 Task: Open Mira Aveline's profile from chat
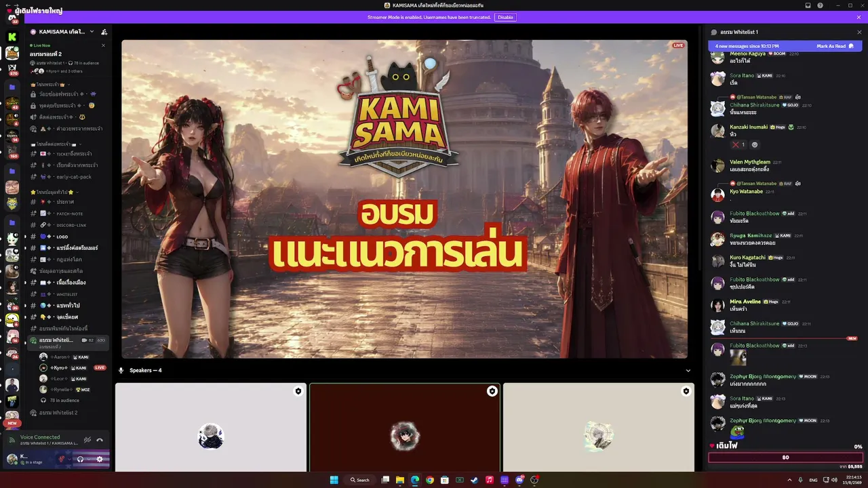point(745,302)
